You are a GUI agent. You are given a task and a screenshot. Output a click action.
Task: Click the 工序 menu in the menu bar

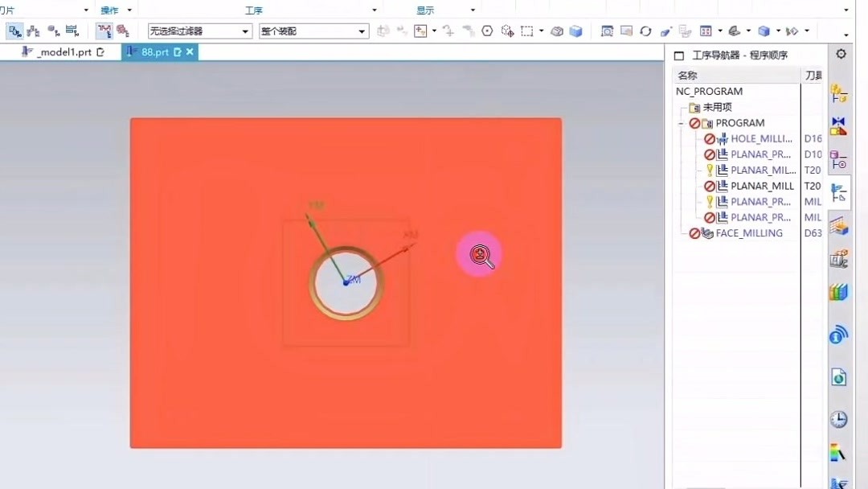pyautogui.click(x=254, y=10)
